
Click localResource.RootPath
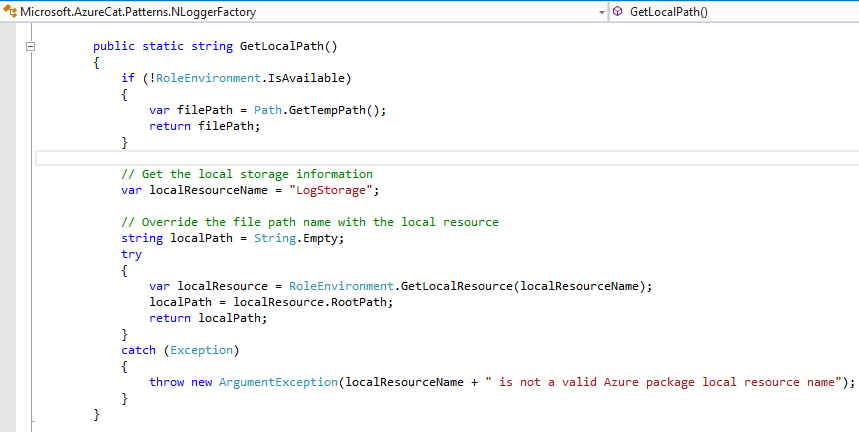tap(310, 302)
